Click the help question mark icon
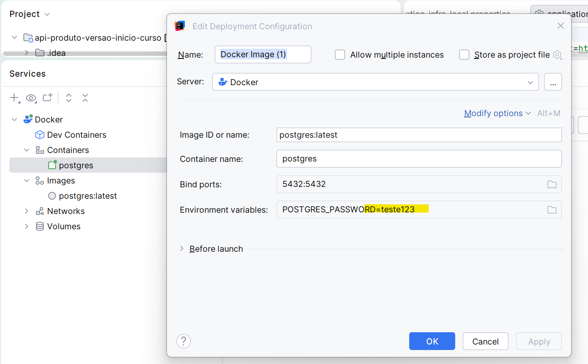 [x=184, y=341]
